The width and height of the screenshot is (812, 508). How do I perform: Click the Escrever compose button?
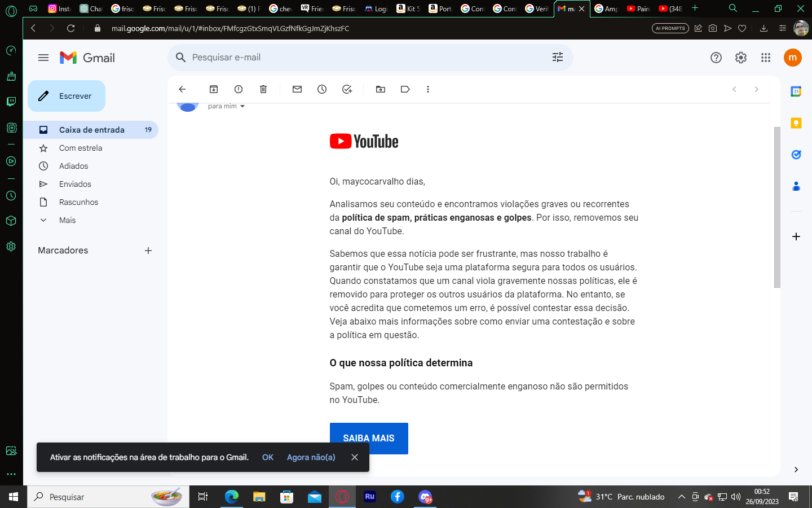point(67,96)
